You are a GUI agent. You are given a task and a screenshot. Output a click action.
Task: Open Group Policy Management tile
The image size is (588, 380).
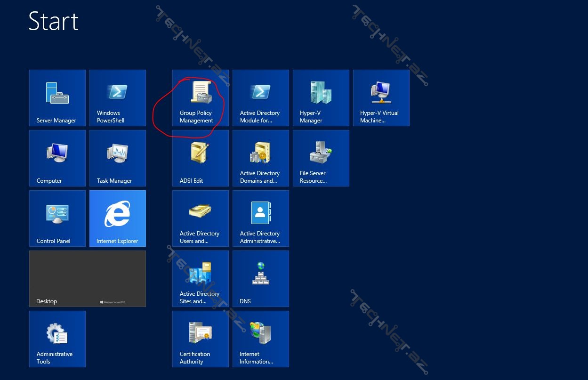[201, 98]
